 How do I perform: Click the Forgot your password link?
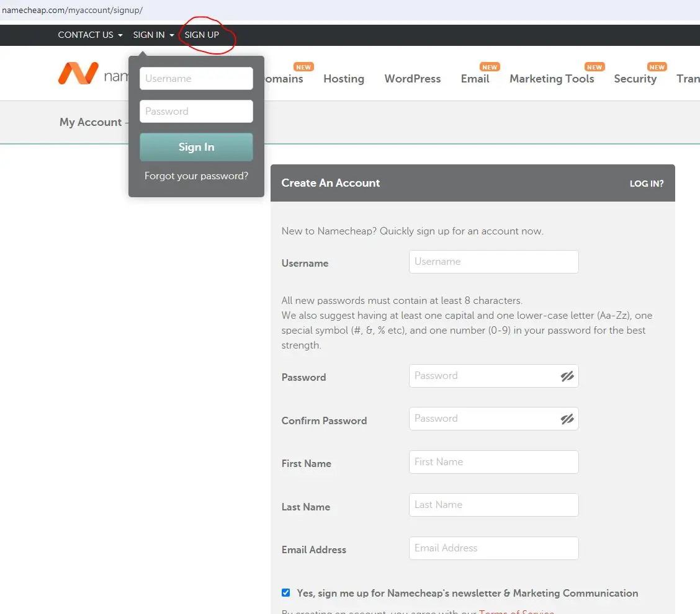[196, 176]
